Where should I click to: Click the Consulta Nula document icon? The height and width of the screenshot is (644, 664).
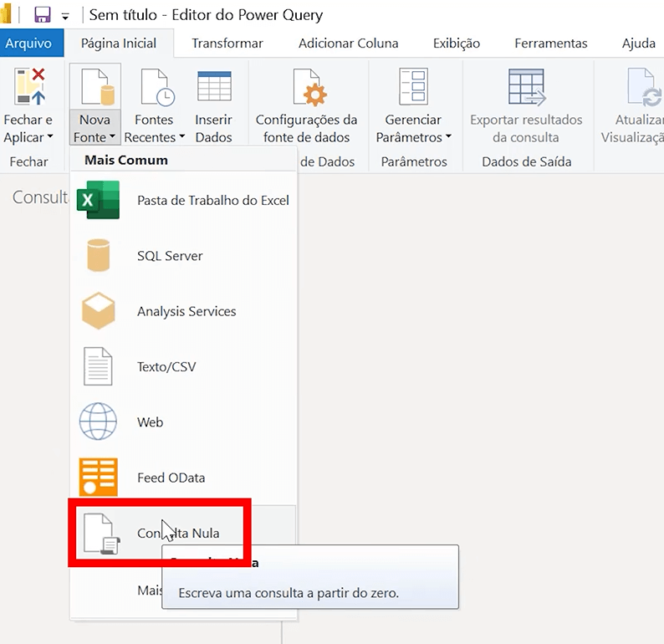coord(101,534)
